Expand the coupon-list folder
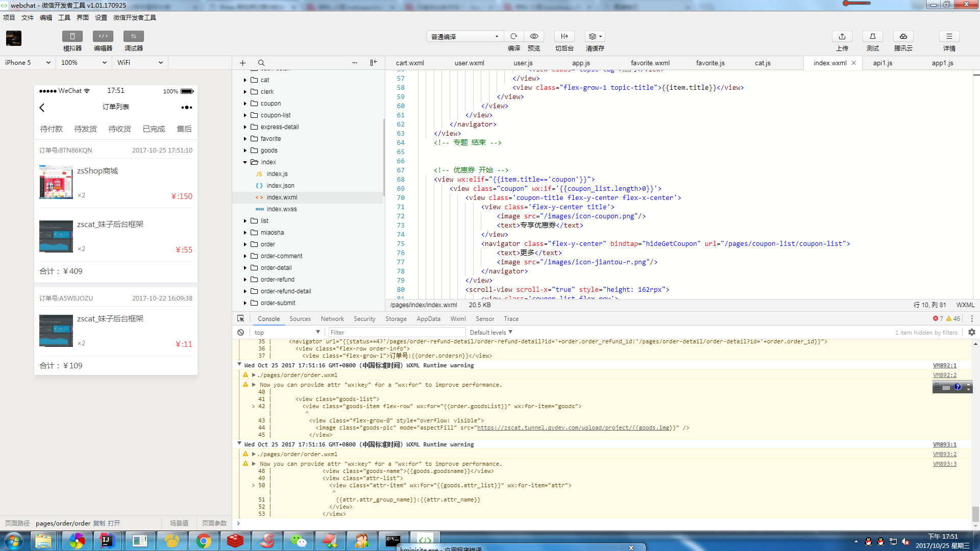 click(245, 115)
